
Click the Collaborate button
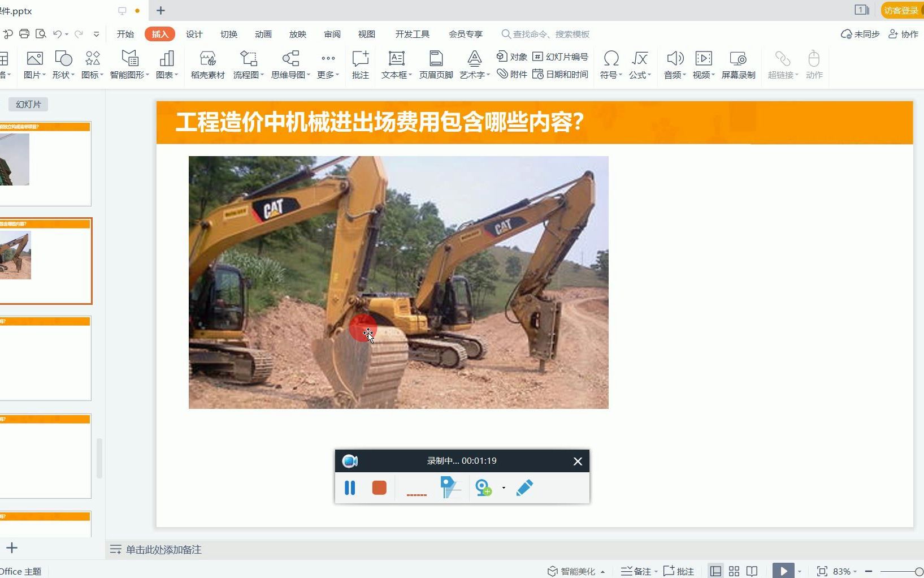click(903, 34)
